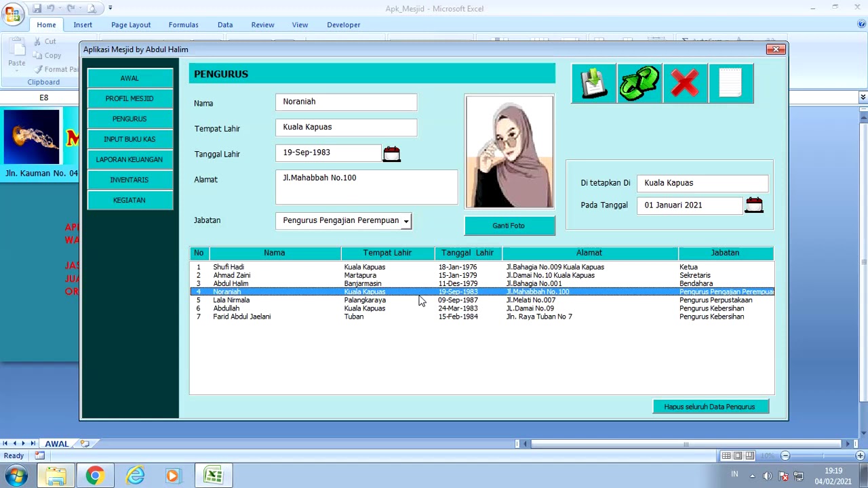Click the red X delete icon
868x488 pixels.
click(685, 83)
